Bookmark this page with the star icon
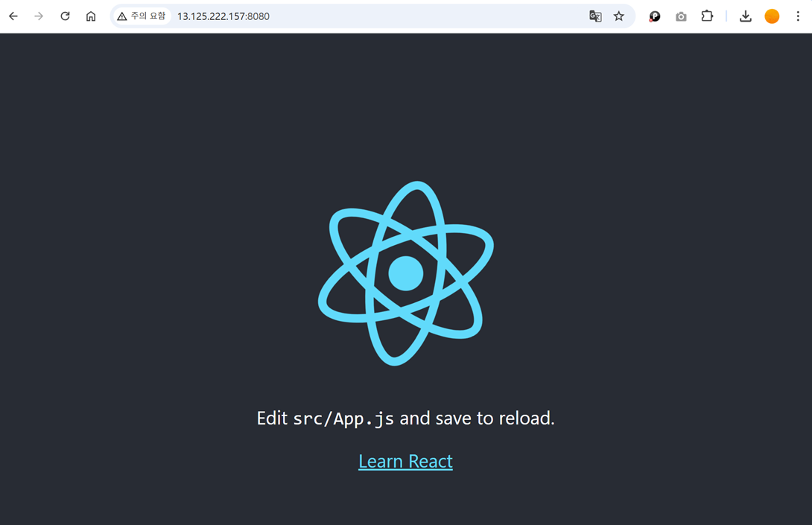This screenshot has width=812, height=525. [x=619, y=16]
